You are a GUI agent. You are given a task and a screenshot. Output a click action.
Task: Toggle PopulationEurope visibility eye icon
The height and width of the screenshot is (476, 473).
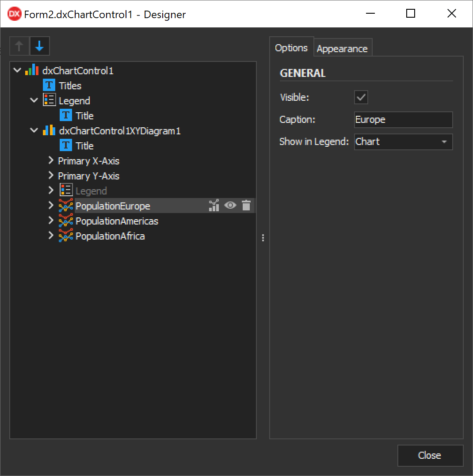coord(230,206)
